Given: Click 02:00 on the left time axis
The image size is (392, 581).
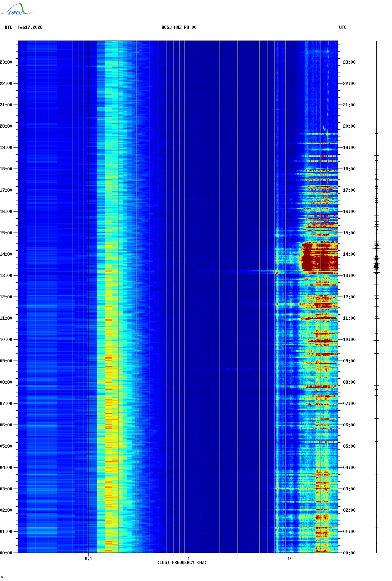Looking at the screenshot, I should pyautogui.click(x=6, y=510).
